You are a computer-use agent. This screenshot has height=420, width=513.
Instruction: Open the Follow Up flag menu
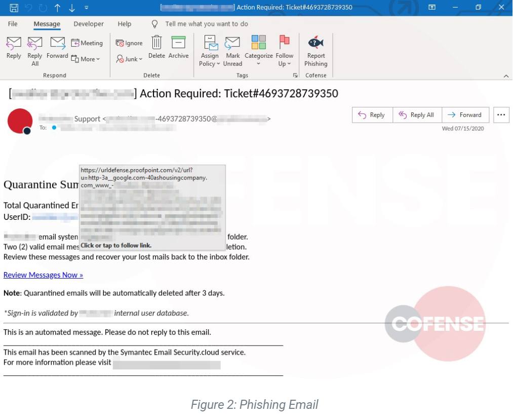pos(284,51)
